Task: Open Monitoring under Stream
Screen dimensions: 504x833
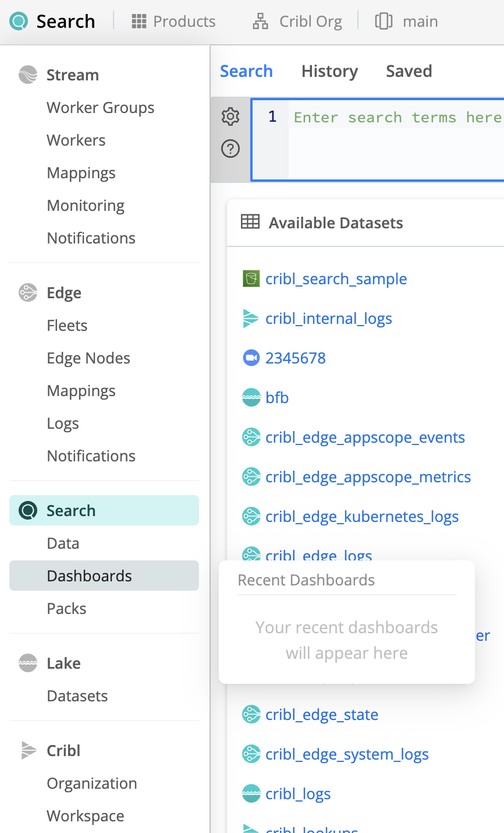Action: [86, 206]
